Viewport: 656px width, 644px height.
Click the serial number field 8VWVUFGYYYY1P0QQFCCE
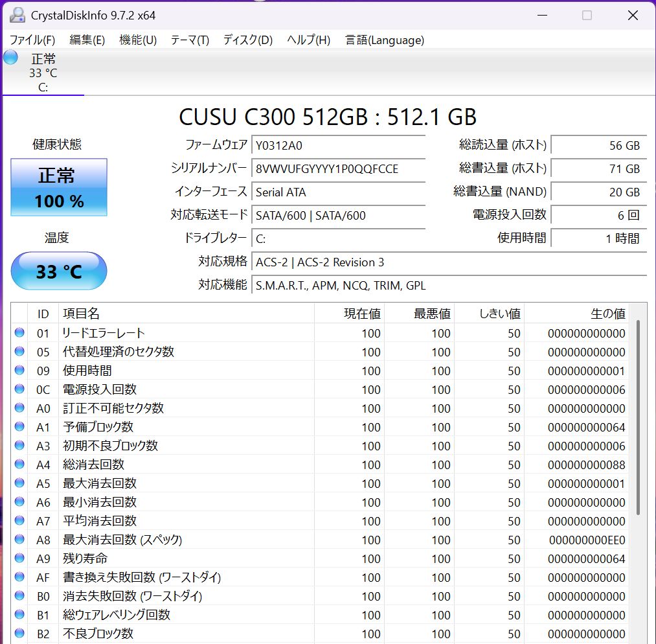[x=338, y=168]
